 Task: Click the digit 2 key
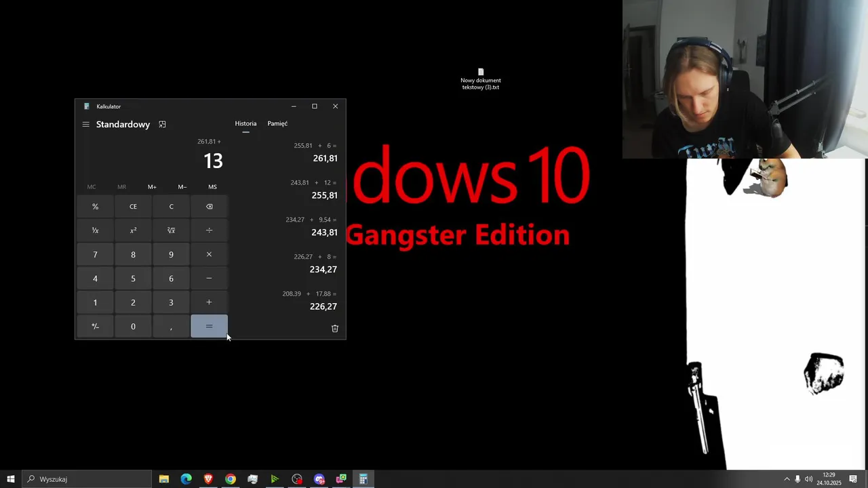click(x=133, y=302)
